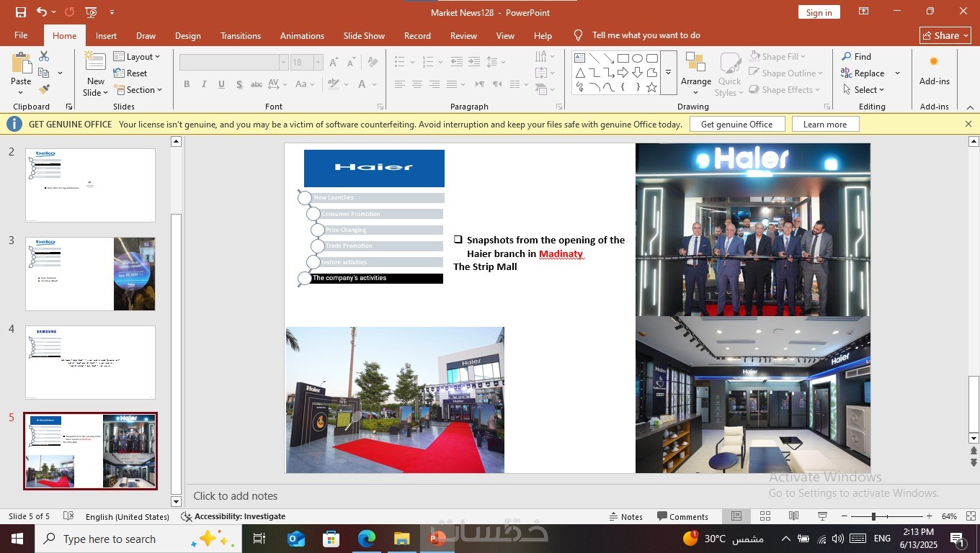This screenshot has width=980, height=553.
Task: Expand the shapes gallery More arrow
Action: click(x=669, y=73)
